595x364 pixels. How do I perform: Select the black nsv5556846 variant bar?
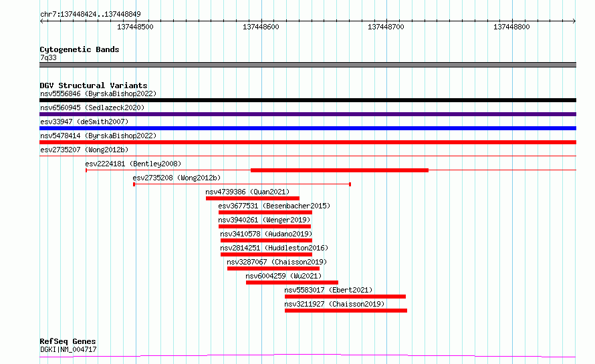pos(308,100)
